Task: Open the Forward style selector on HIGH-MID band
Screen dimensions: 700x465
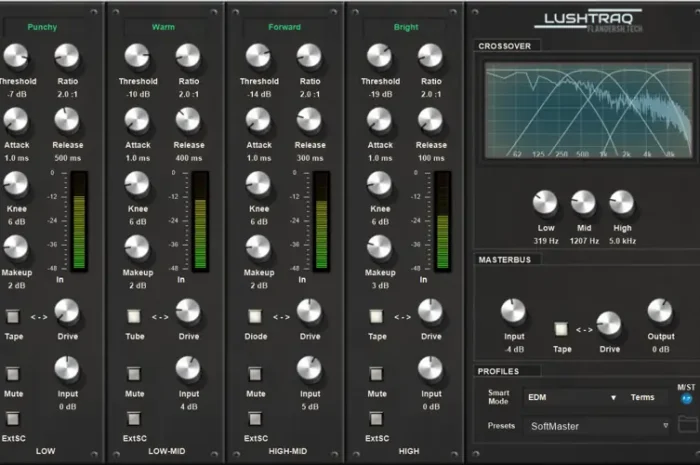Action: point(285,27)
